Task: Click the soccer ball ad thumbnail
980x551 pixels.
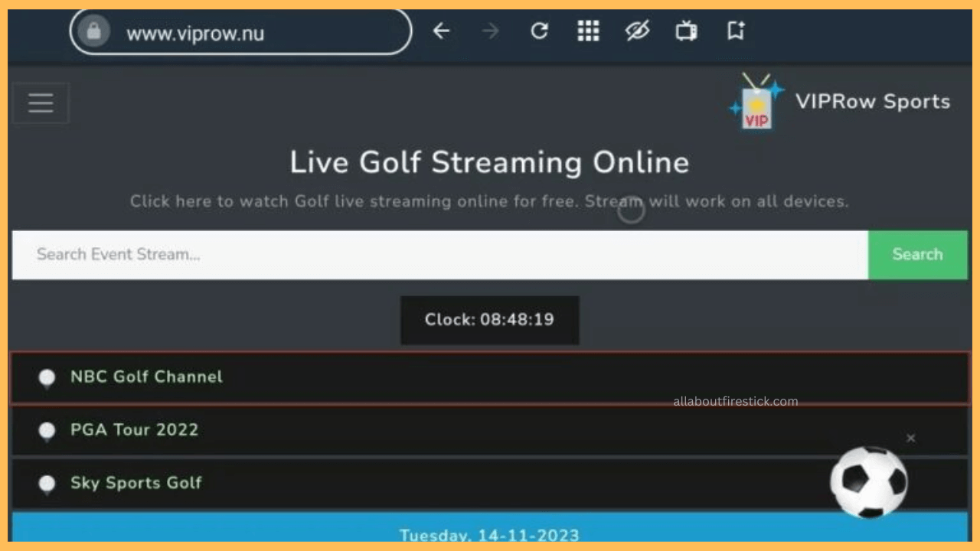Action: (870, 481)
